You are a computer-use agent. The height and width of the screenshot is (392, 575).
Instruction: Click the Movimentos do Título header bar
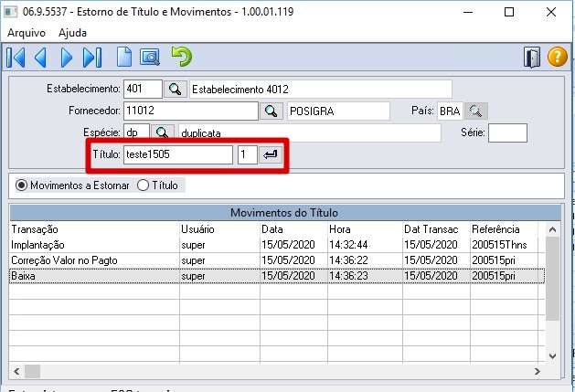point(285,213)
